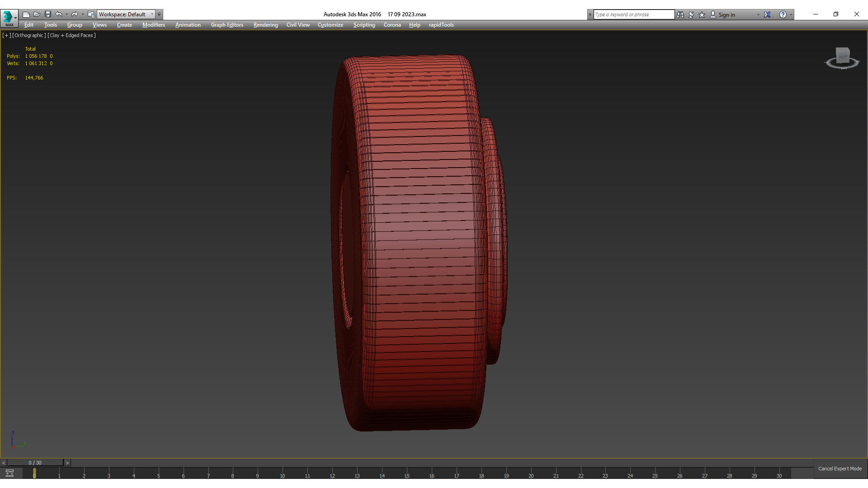Open Communication Center satellite icon
This screenshot has width=868, height=488.
691,14
